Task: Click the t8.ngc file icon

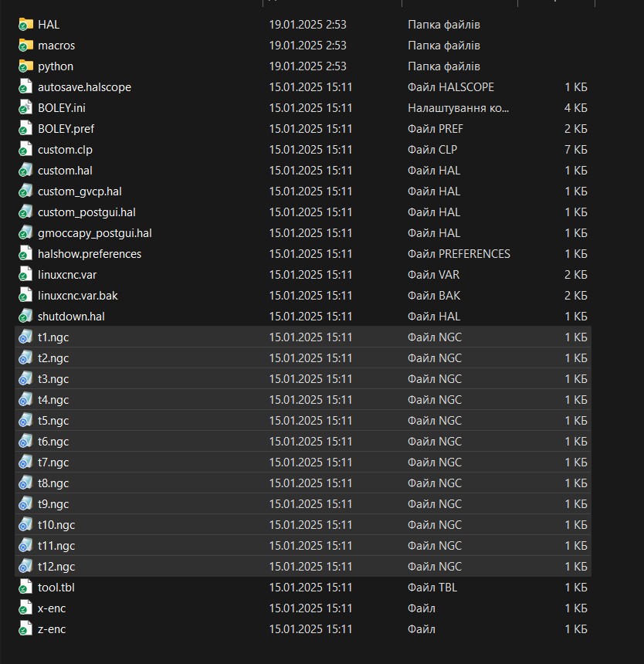Action: pyautogui.click(x=25, y=483)
